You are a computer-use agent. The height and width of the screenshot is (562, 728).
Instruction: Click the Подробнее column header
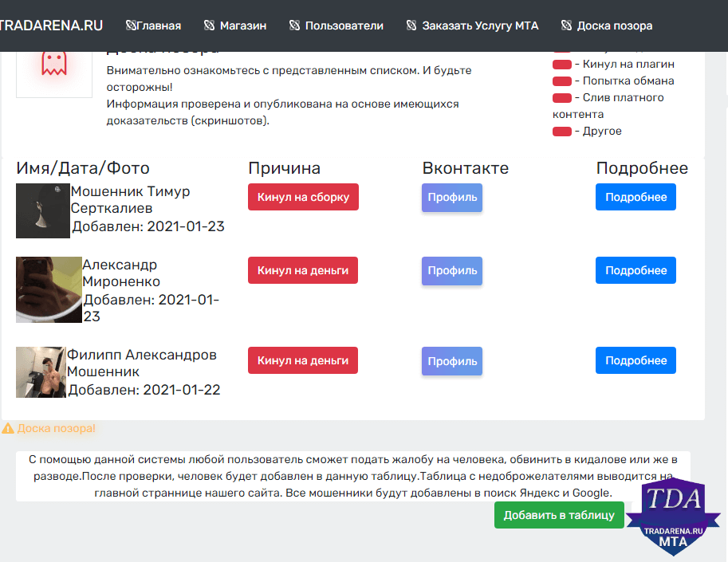[x=642, y=168]
